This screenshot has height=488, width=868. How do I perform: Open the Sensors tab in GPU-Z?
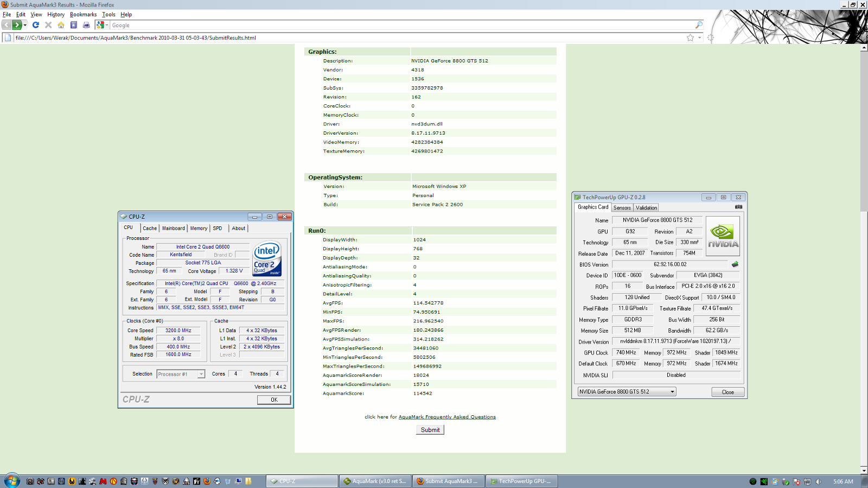coord(622,208)
